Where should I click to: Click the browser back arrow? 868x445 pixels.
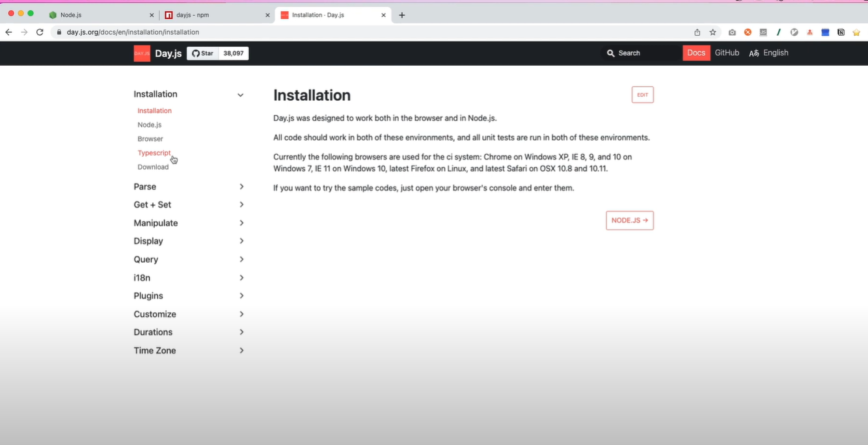tap(9, 32)
